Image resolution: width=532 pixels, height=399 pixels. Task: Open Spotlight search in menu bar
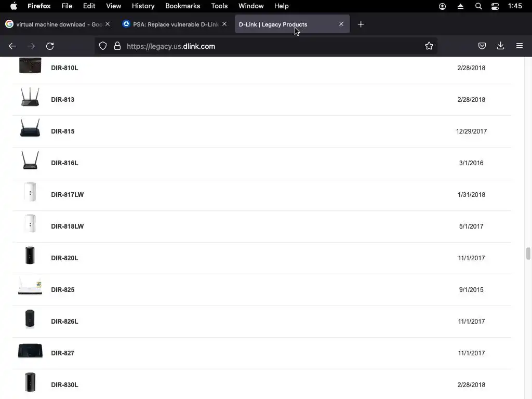point(478,6)
